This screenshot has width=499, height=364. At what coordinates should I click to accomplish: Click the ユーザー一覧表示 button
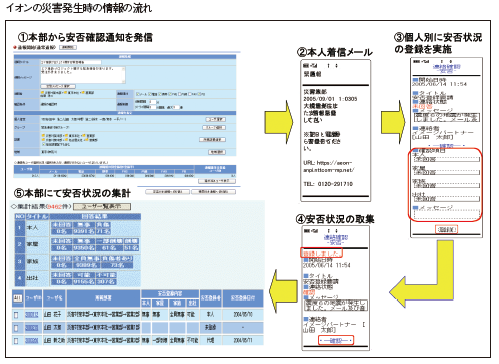click(x=102, y=207)
